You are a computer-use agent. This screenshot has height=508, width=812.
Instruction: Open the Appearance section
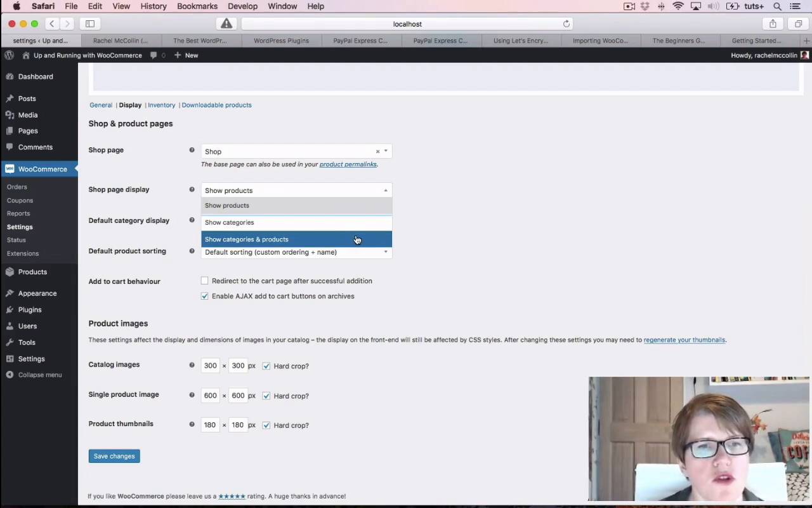37,293
